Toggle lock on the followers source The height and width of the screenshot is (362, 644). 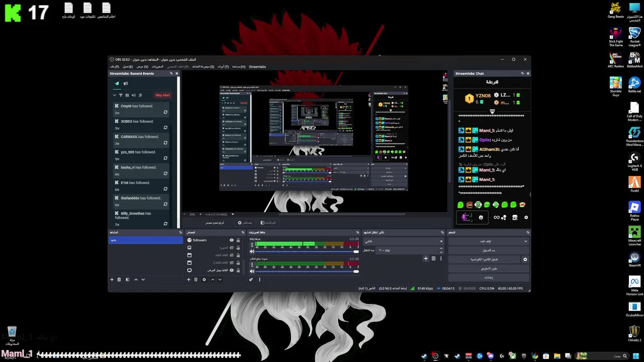(x=238, y=240)
